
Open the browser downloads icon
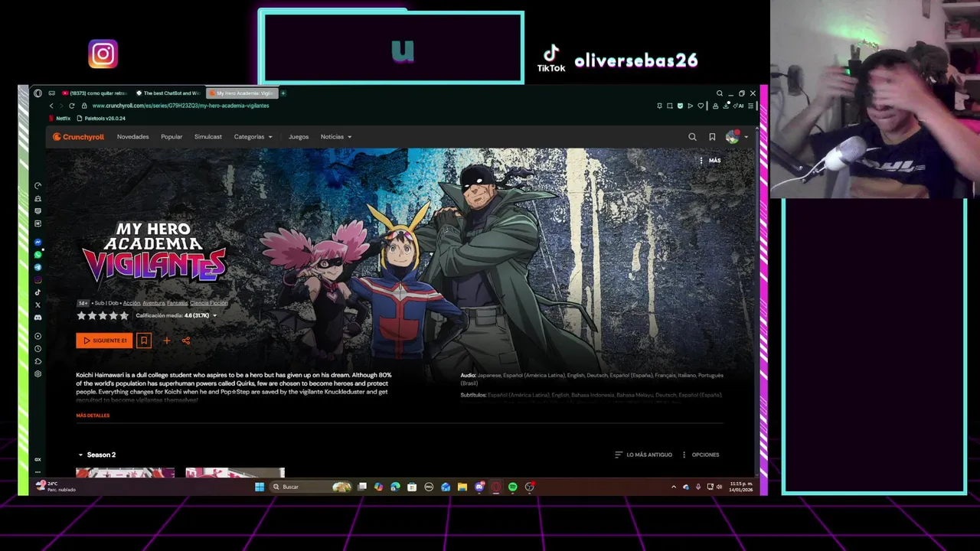point(725,106)
